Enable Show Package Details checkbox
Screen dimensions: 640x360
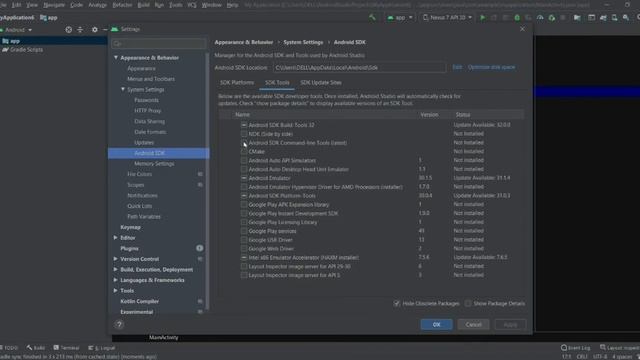tap(468, 304)
